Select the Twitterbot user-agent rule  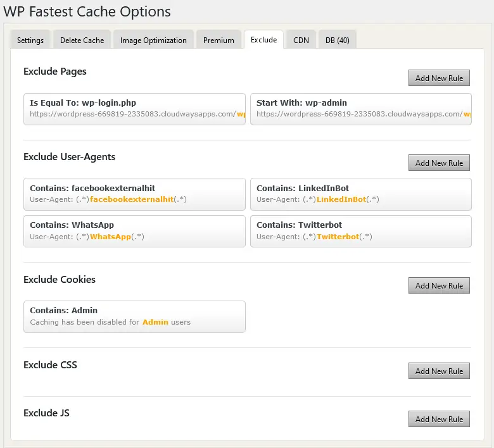coord(360,231)
